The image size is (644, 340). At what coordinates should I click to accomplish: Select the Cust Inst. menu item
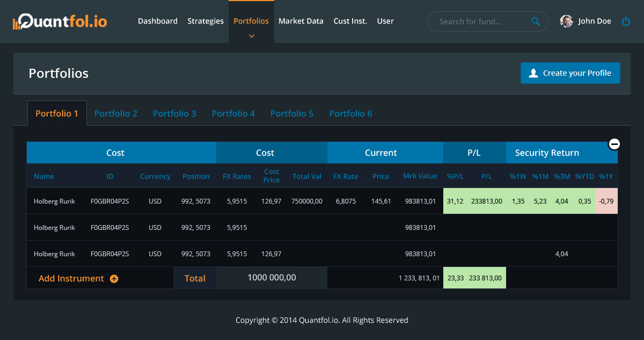pyautogui.click(x=350, y=21)
